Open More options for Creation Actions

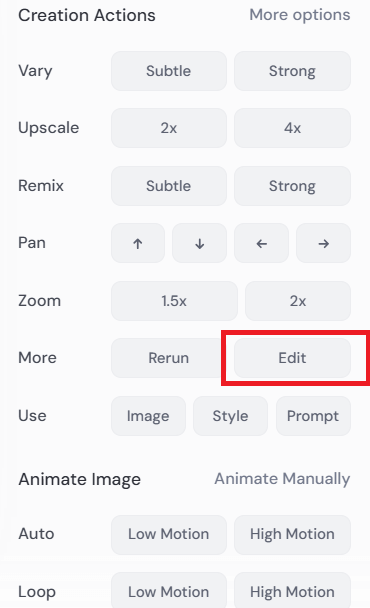coord(299,15)
